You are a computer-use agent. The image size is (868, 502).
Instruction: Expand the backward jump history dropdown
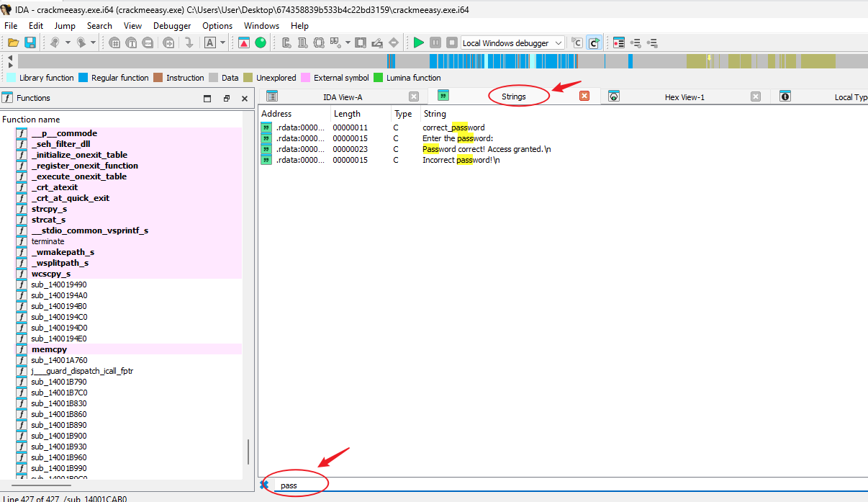tap(68, 43)
